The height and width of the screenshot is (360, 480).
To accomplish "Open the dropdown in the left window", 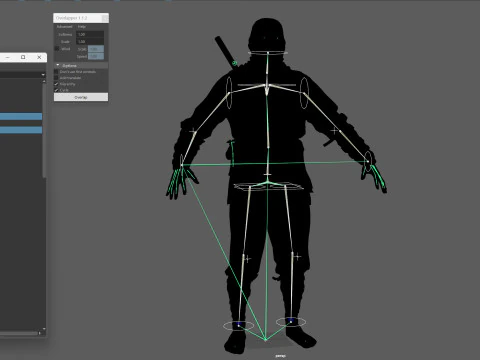I will click(x=43, y=75).
